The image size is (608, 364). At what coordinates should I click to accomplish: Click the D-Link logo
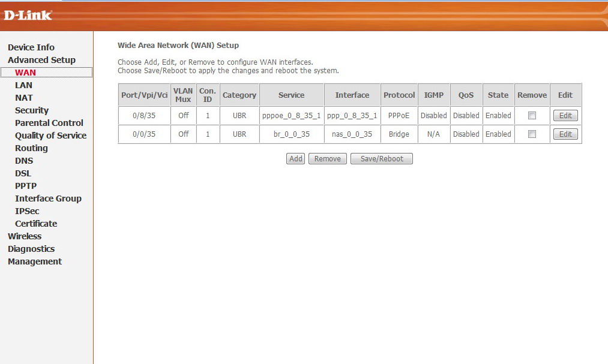pyautogui.click(x=28, y=16)
